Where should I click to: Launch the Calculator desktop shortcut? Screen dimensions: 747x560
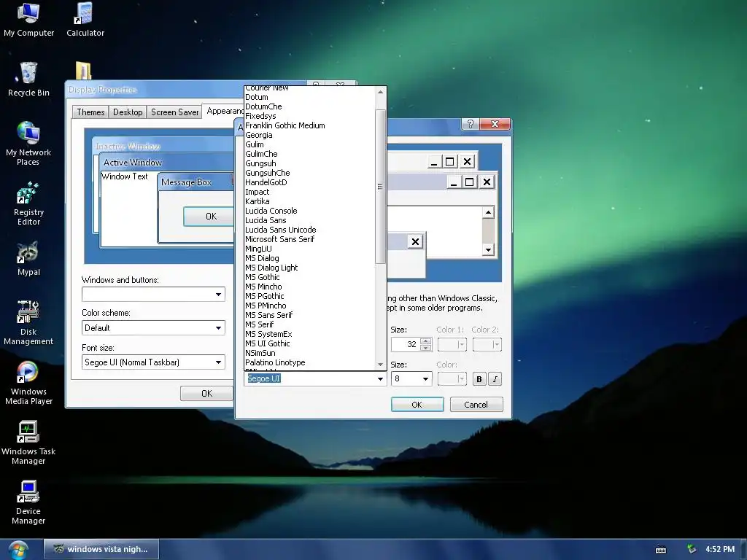point(85,19)
